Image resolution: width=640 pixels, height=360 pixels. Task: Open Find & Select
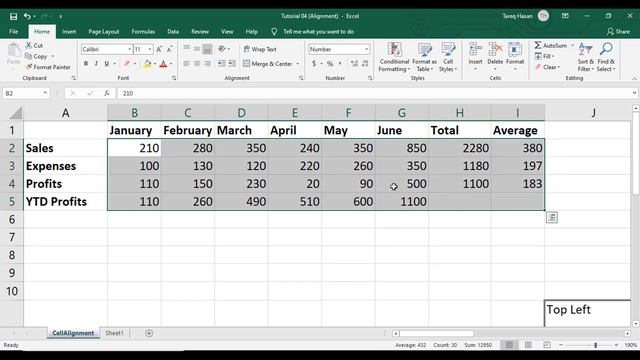coord(606,58)
